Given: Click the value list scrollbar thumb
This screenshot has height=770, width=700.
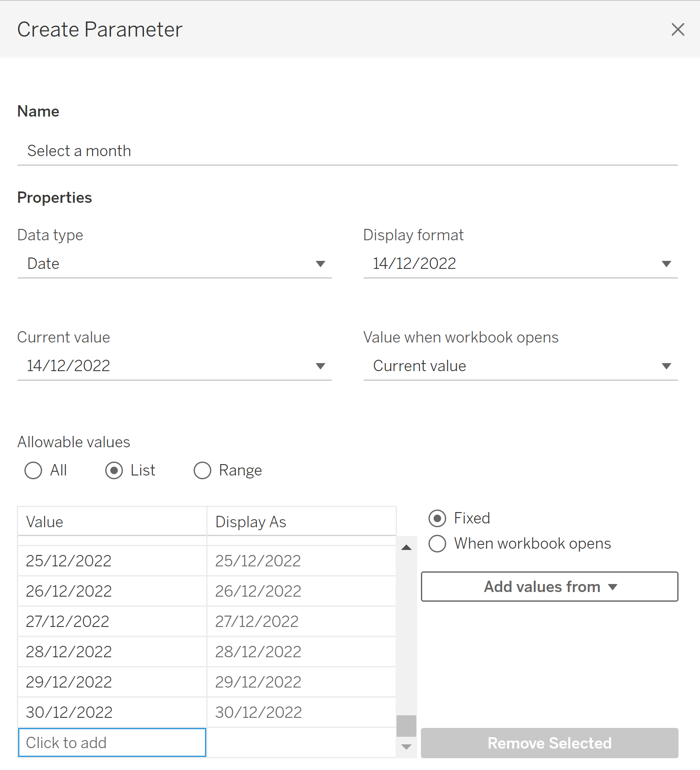Looking at the screenshot, I should (x=406, y=726).
